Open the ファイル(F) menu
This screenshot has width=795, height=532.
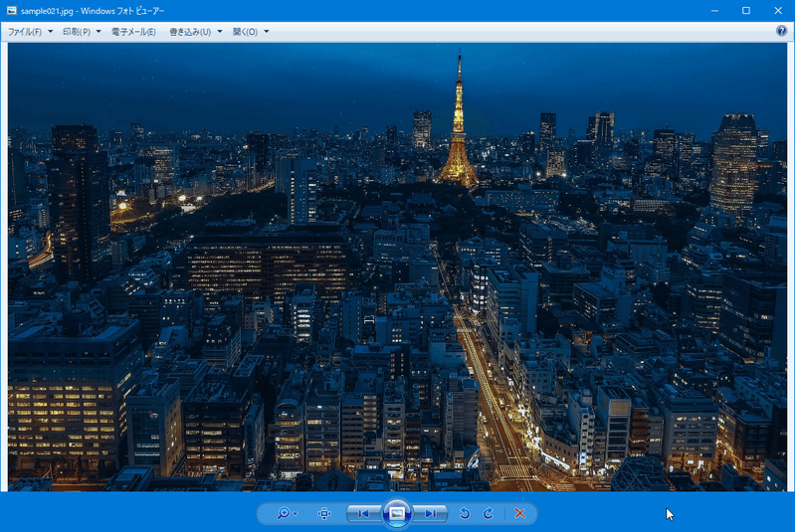(30, 32)
